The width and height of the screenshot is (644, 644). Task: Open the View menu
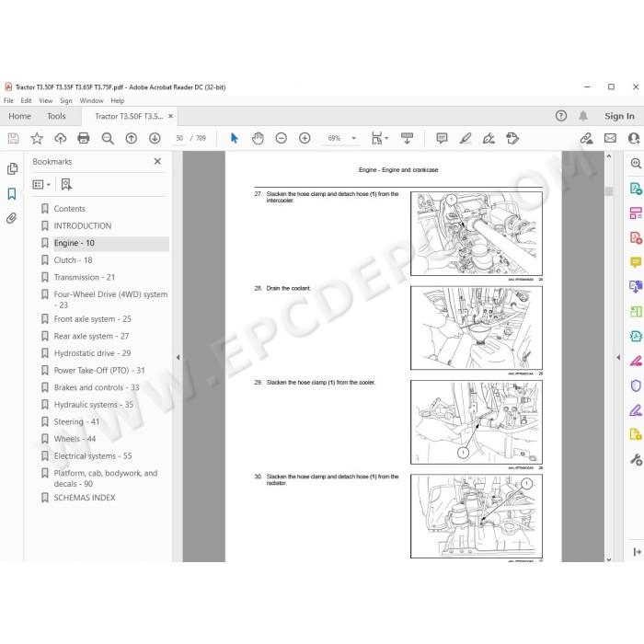[x=46, y=100]
